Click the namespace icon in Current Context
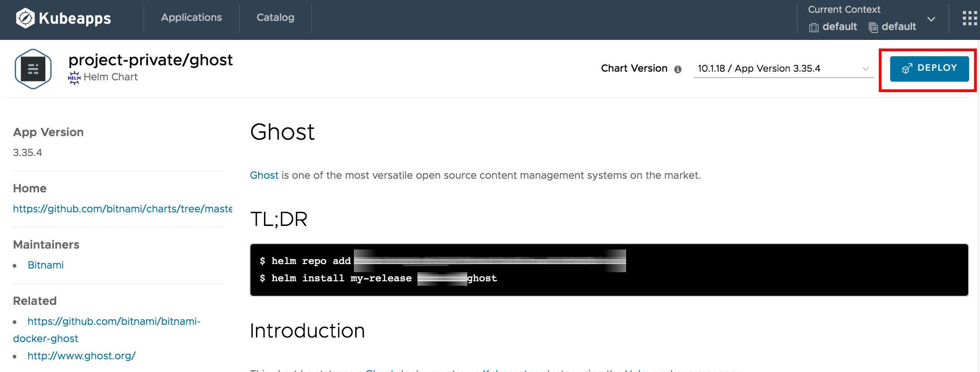Image resolution: width=980 pixels, height=372 pixels. [x=873, y=28]
